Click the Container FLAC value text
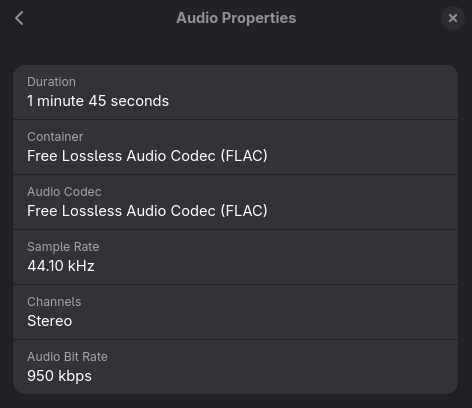 [147, 156]
